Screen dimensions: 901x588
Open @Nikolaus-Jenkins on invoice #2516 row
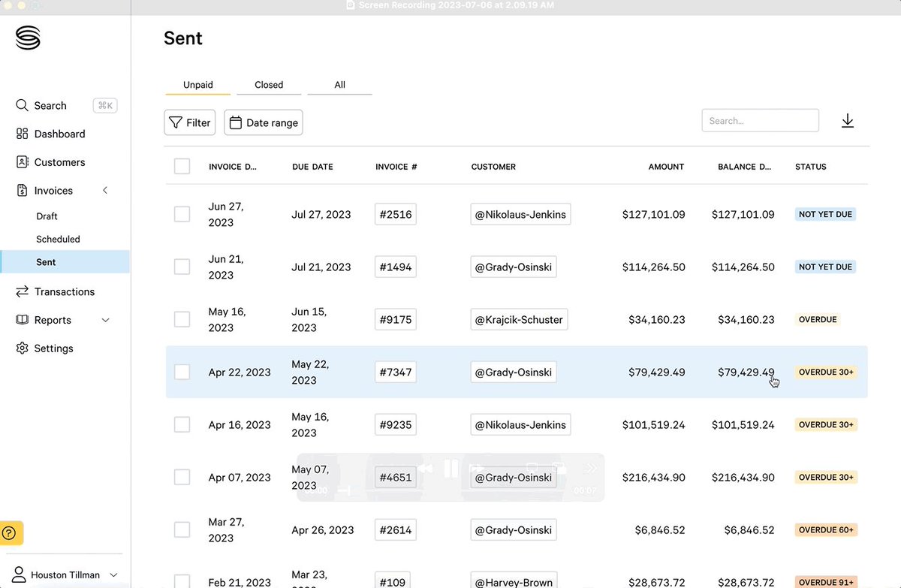[520, 214]
